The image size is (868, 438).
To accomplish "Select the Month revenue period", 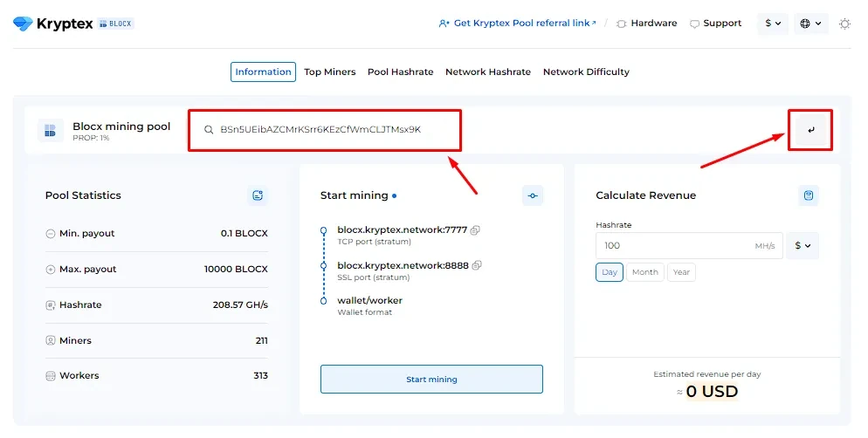I will (645, 272).
